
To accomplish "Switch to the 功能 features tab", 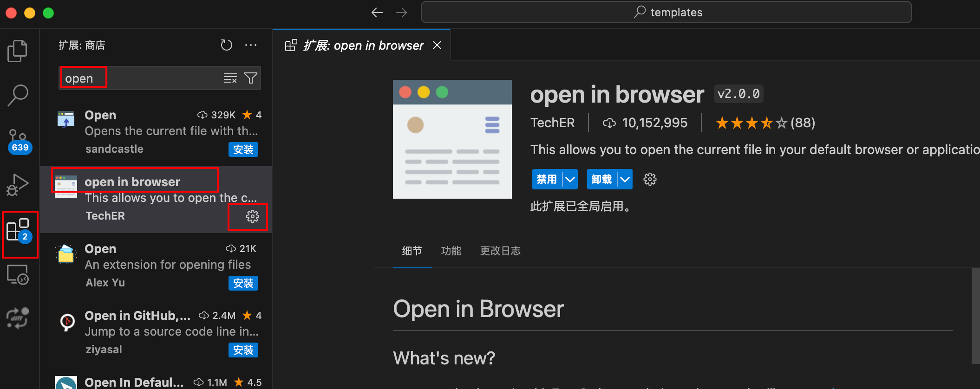I will pyautogui.click(x=451, y=251).
